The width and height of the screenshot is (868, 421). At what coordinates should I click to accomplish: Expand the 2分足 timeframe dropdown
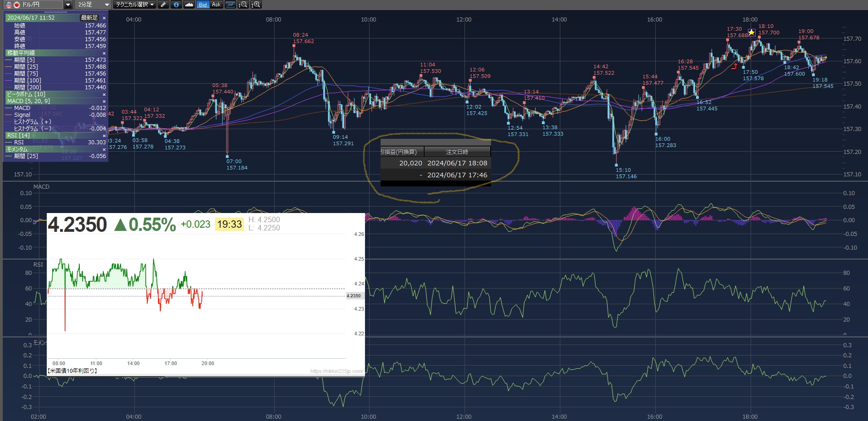click(107, 5)
